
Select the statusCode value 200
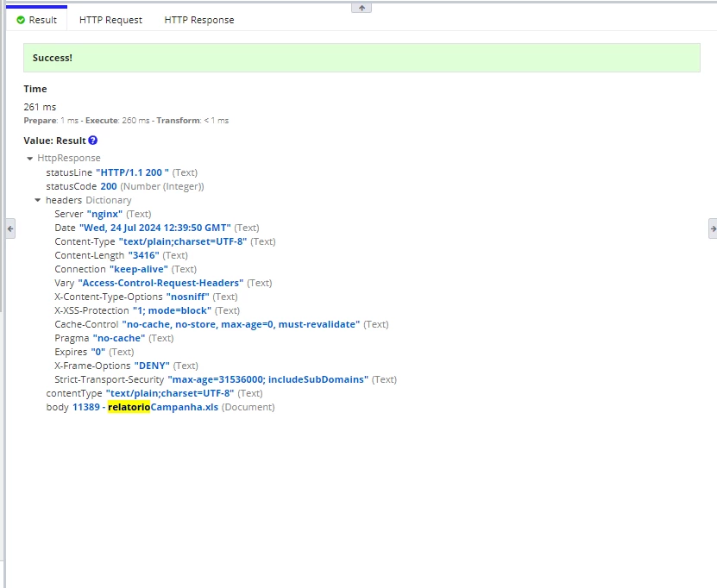tap(109, 186)
